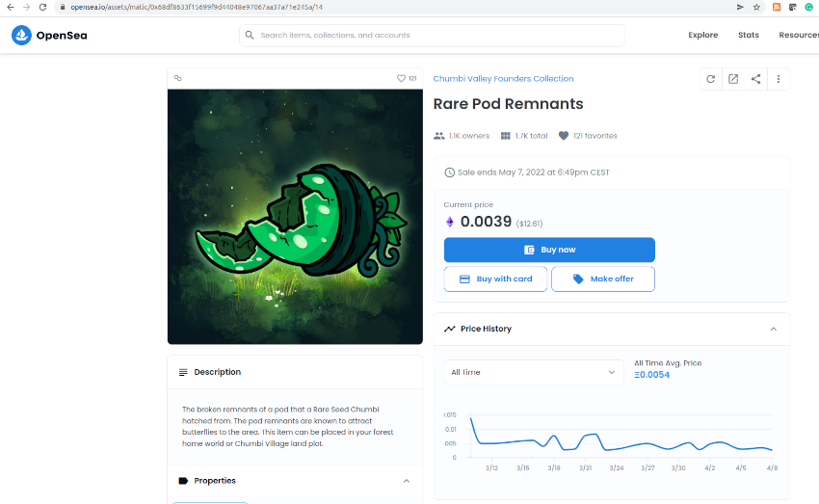The image size is (819, 504).
Task: Open the external link icon button
Action: tap(733, 79)
